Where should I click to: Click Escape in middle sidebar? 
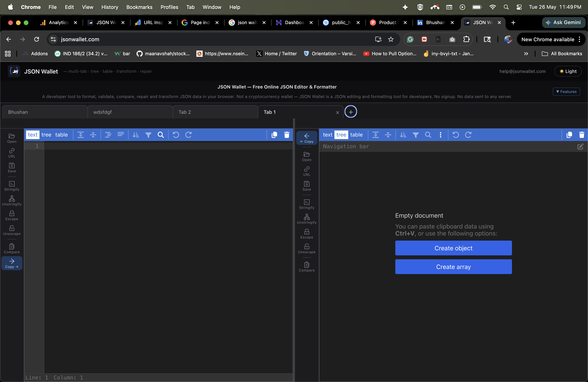coord(307,234)
